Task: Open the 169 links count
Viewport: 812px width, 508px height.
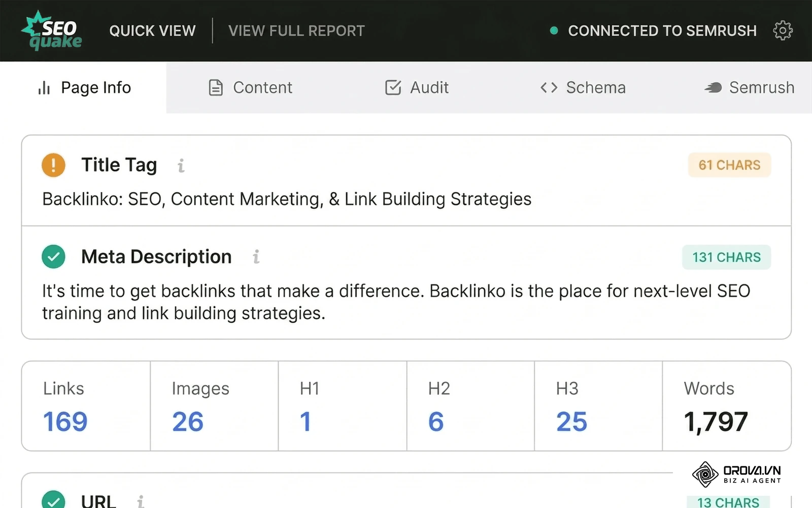Action: (65, 422)
